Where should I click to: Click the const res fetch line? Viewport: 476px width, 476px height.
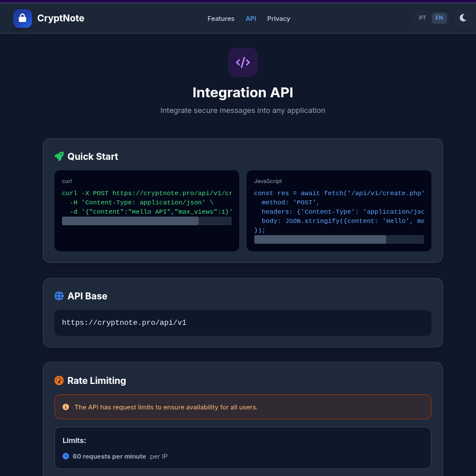339,193
